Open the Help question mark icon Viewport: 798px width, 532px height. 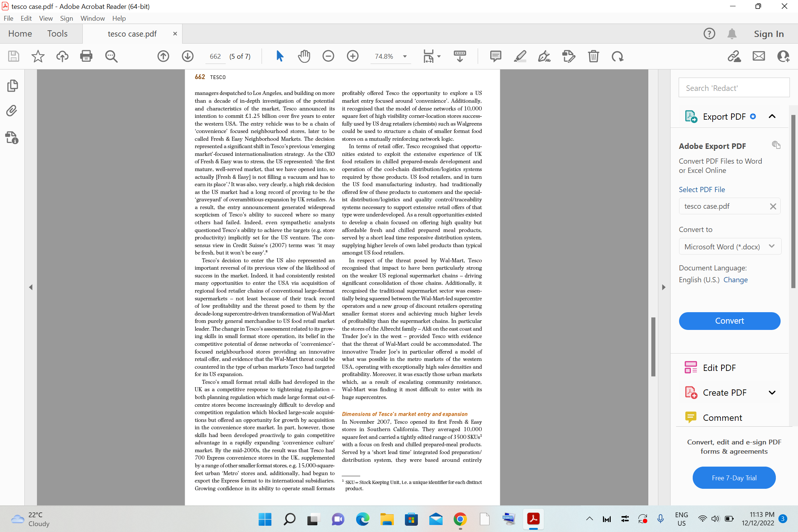[x=709, y=34]
